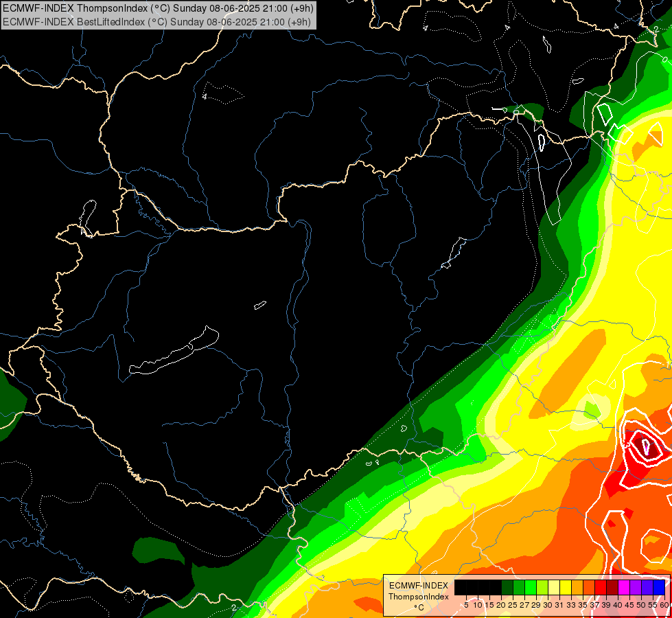Select the yellow-green 29–30 legend swatch

pos(542,587)
